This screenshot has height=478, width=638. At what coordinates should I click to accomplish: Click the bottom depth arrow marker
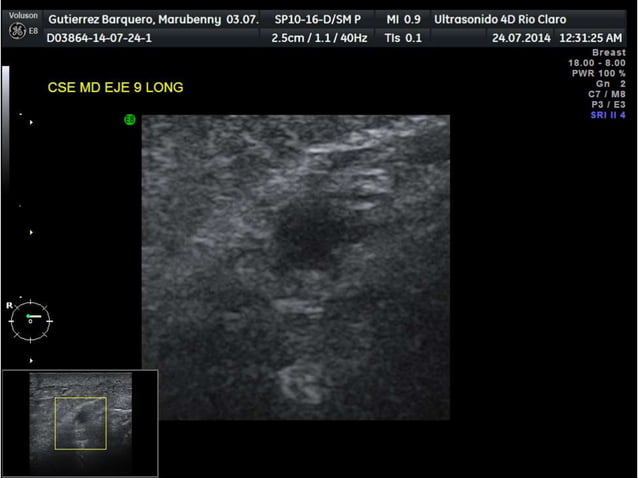[x=31, y=360]
